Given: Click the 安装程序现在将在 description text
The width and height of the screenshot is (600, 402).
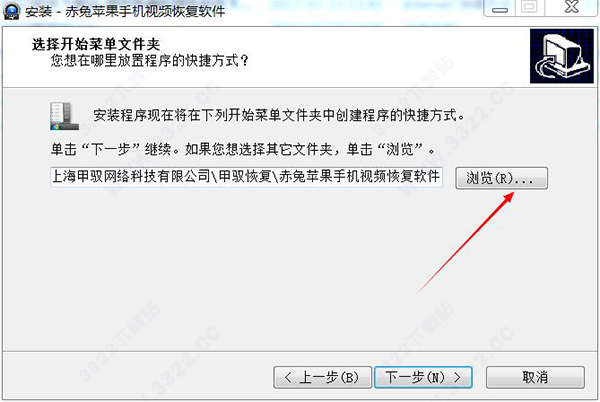Looking at the screenshot, I should pyautogui.click(x=279, y=115).
